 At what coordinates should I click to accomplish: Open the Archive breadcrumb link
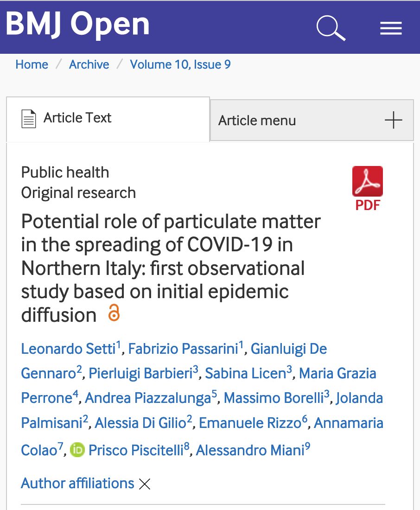(89, 64)
